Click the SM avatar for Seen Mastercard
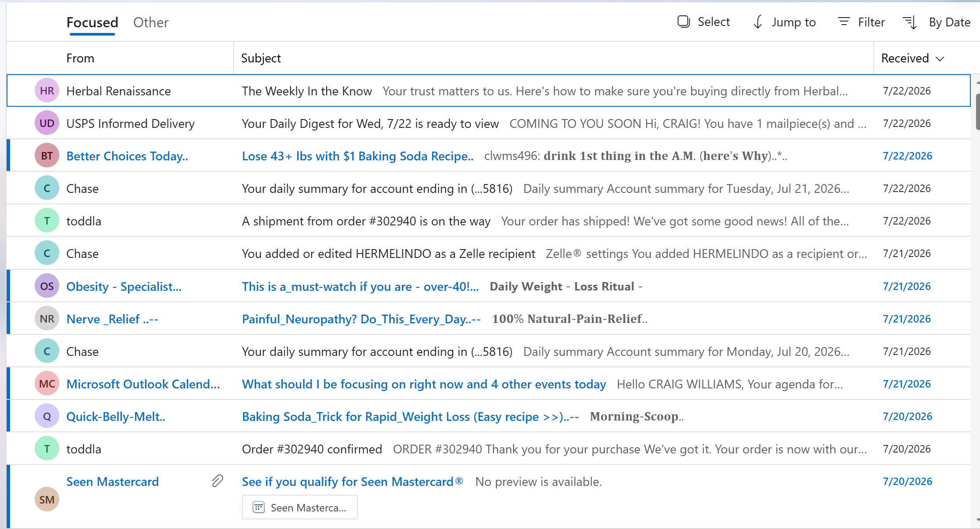 pos(47,499)
